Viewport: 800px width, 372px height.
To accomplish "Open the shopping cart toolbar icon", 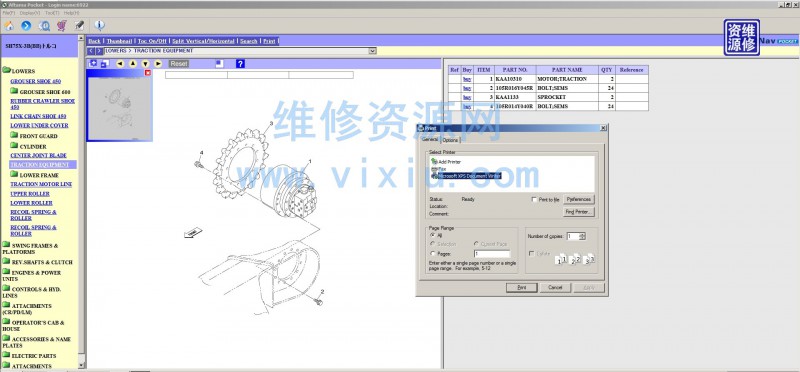I will click(x=62, y=26).
